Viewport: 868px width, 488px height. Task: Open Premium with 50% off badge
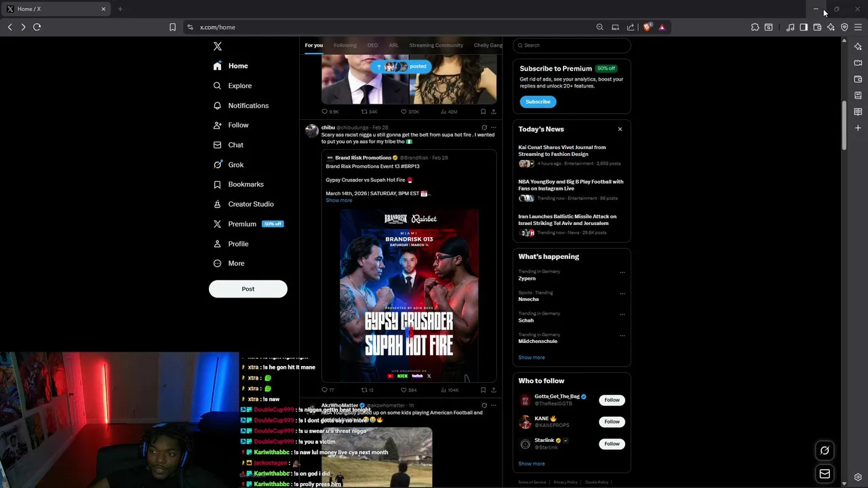(x=248, y=224)
